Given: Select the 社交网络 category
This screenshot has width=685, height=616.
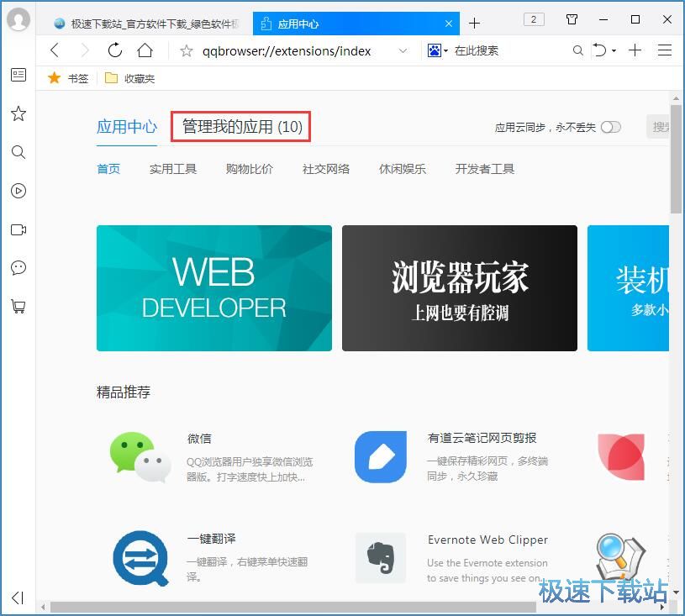Looking at the screenshot, I should coord(326,169).
